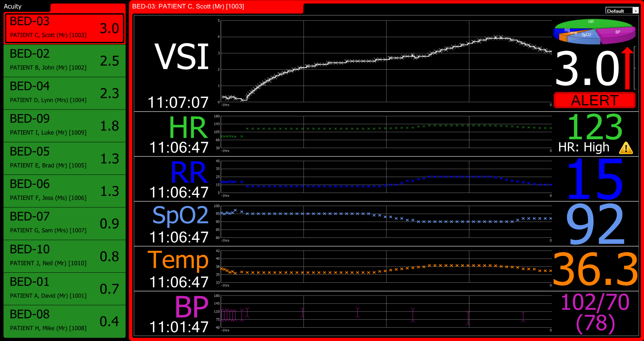Select BED-09 Patient I Luke row
The width and height of the screenshot is (644, 341).
click(x=64, y=126)
